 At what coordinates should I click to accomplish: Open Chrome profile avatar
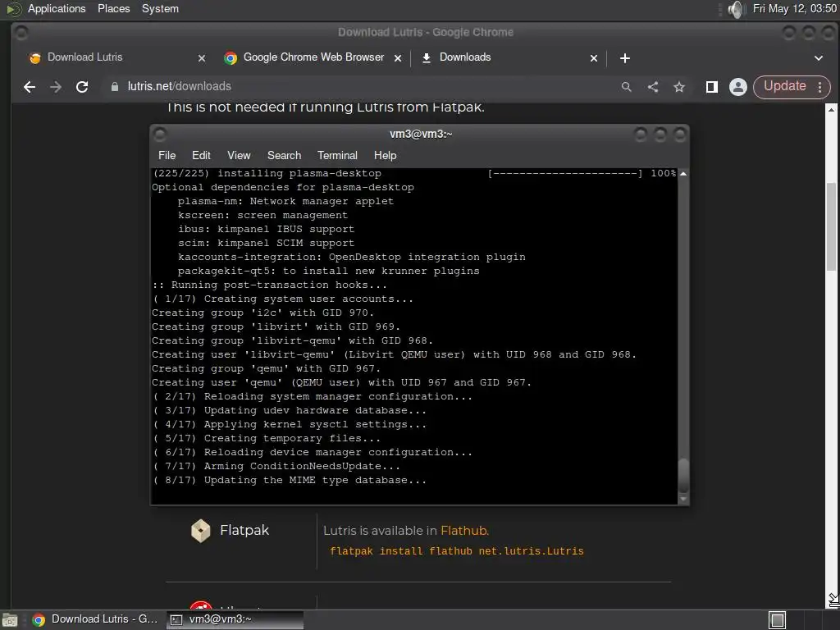[737, 87]
